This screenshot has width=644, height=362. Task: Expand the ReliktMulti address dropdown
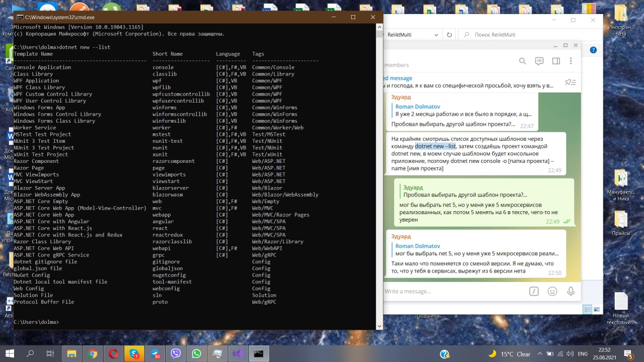[x=436, y=35]
